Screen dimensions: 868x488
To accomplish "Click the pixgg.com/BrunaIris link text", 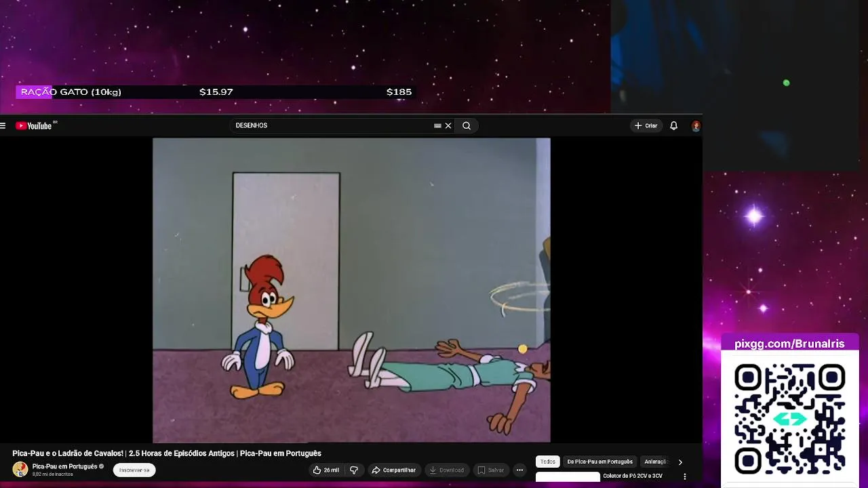I will tap(789, 344).
